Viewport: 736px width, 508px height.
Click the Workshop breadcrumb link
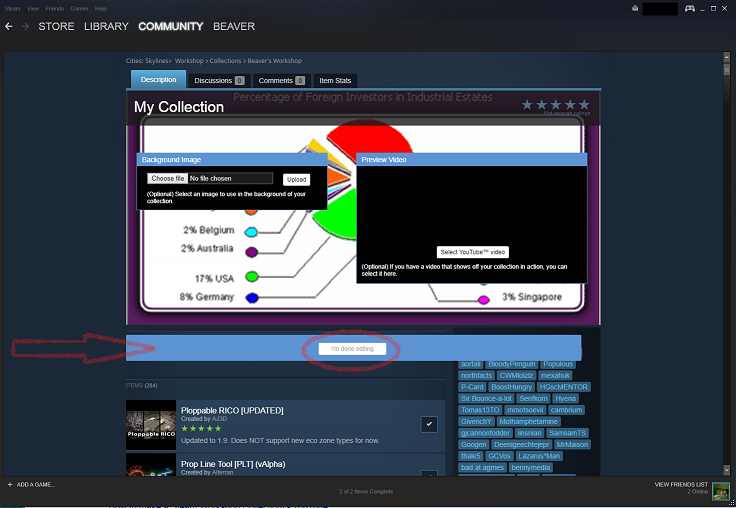(189, 61)
